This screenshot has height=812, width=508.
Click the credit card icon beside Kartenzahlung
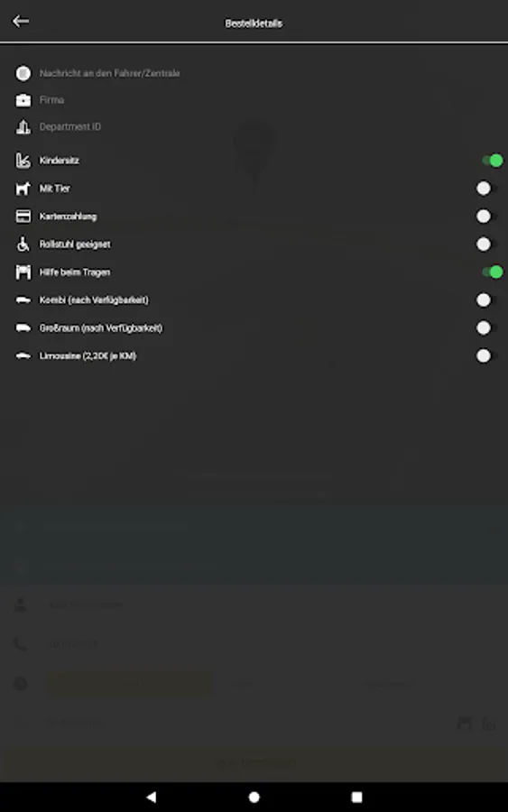[x=23, y=217]
